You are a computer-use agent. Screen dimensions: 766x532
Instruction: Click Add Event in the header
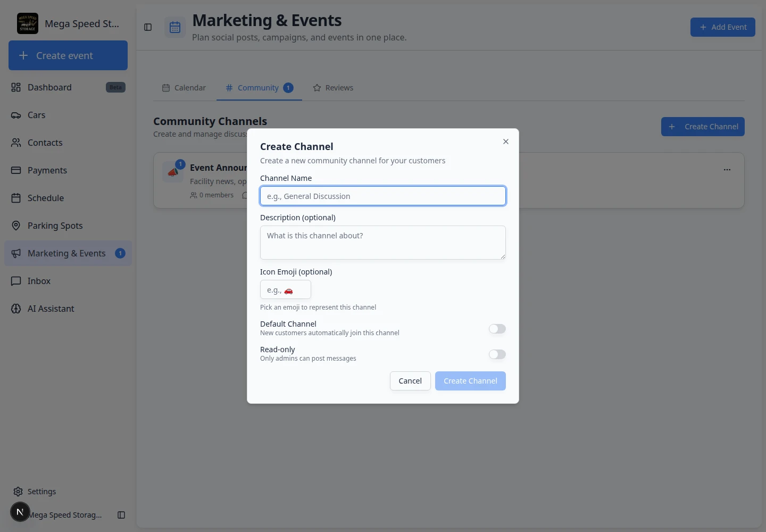coord(723,27)
